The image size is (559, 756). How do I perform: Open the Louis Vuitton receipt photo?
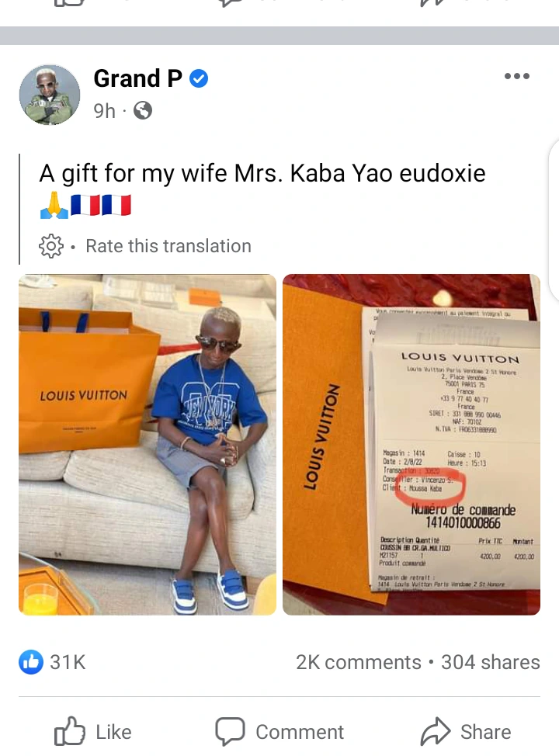[411, 445]
